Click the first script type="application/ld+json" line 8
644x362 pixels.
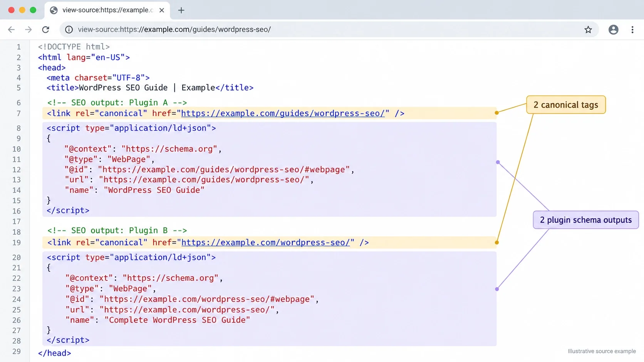pyautogui.click(x=131, y=128)
